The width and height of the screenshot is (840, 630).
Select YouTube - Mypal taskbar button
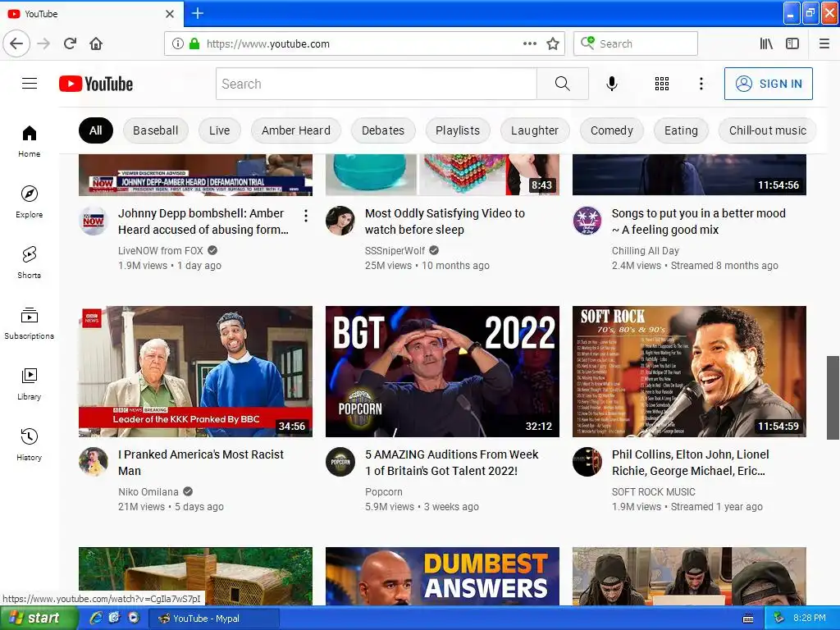[212, 619]
